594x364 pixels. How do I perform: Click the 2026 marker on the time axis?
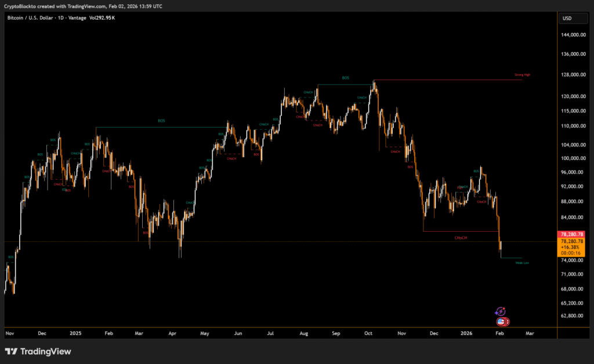point(467,334)
